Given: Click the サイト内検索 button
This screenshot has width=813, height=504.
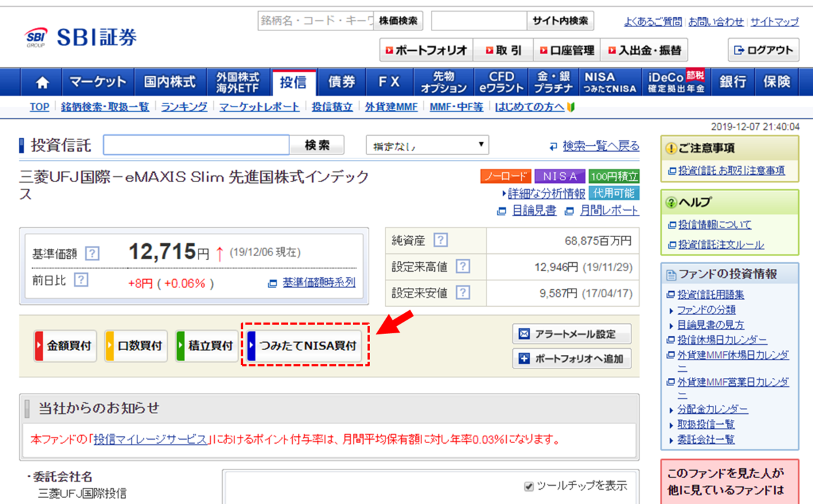Looking at the screenshot, I should pos(560,21).
